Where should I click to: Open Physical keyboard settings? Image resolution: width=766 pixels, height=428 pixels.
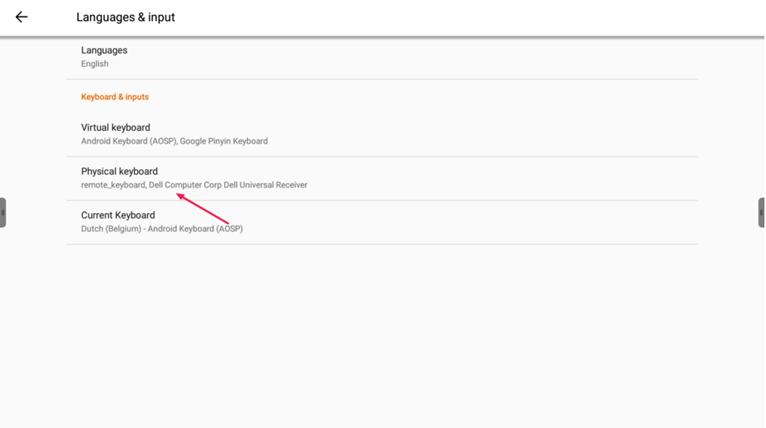[x=382, y=178]
